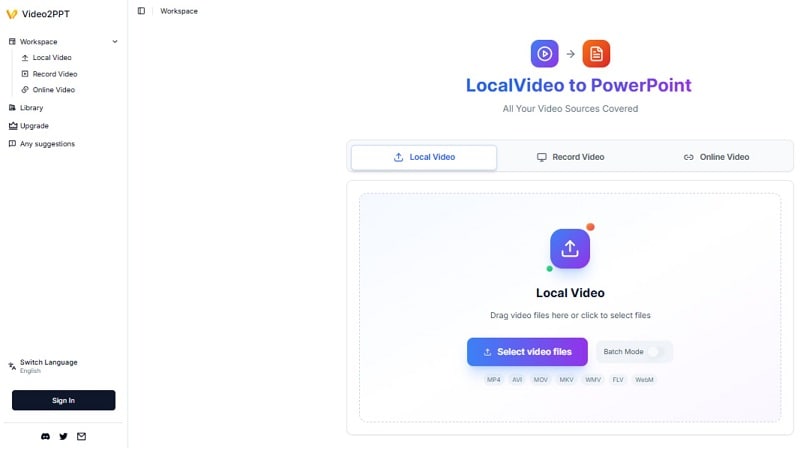Click the Library sidebar icon

tap(12, 108)
